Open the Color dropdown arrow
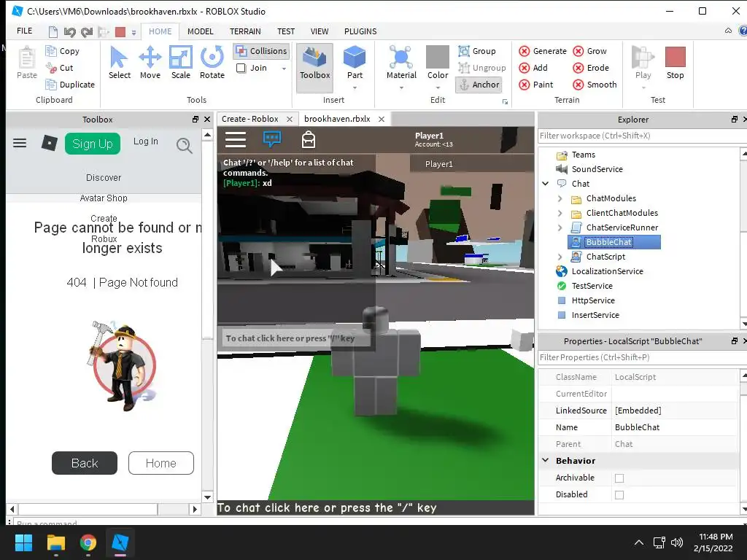The image size is (747, 560). pyautogui.click(x=438, y=87)
